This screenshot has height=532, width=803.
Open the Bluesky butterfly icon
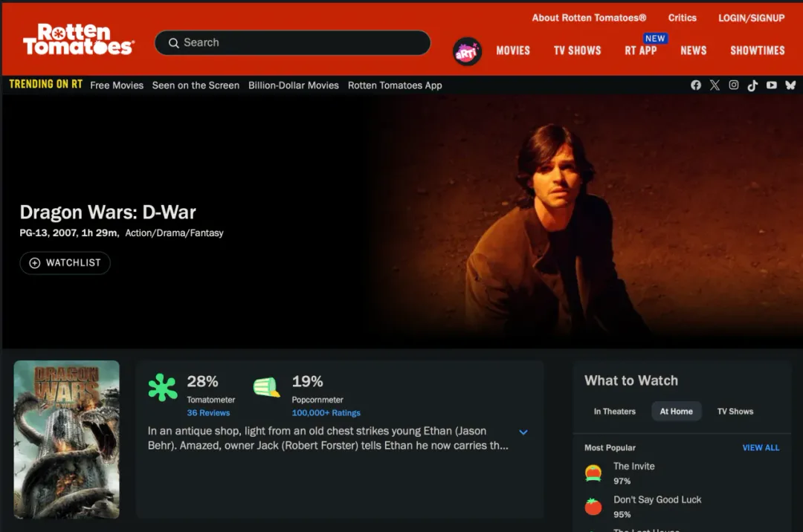click(x=790, y=85)
